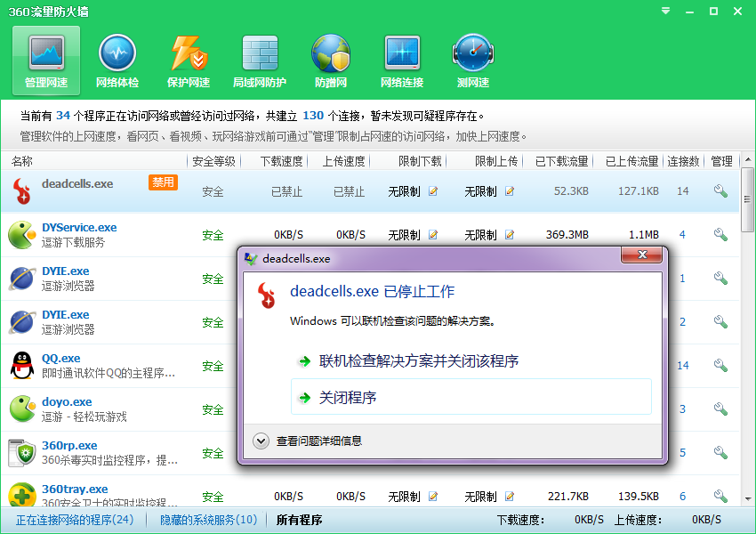Sort by 下载速度 column header

(x=281, y=161)
